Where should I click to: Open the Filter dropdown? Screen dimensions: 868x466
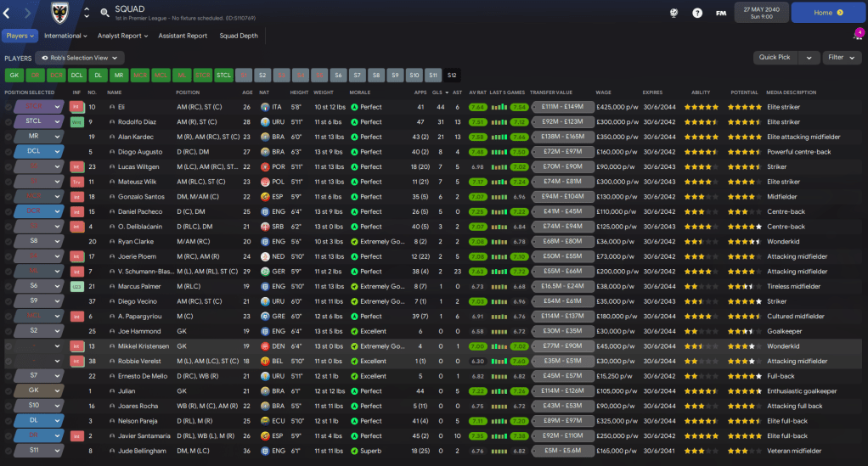pos(842,58)
